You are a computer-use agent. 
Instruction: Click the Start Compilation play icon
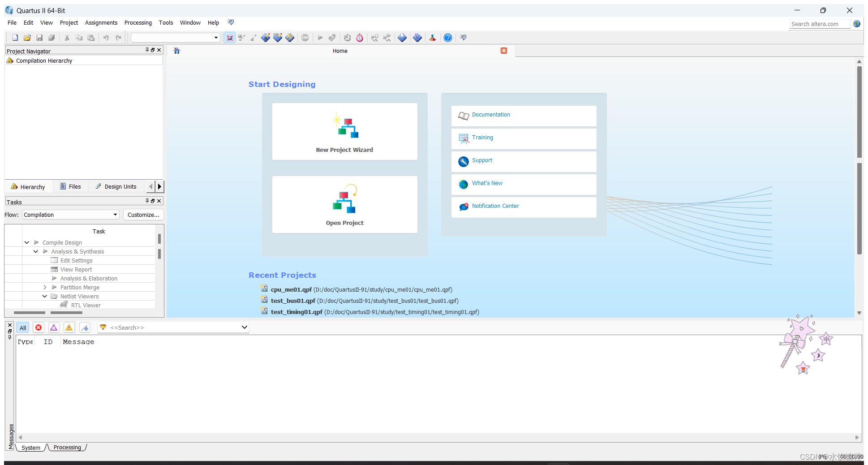(x=320, y=38)
